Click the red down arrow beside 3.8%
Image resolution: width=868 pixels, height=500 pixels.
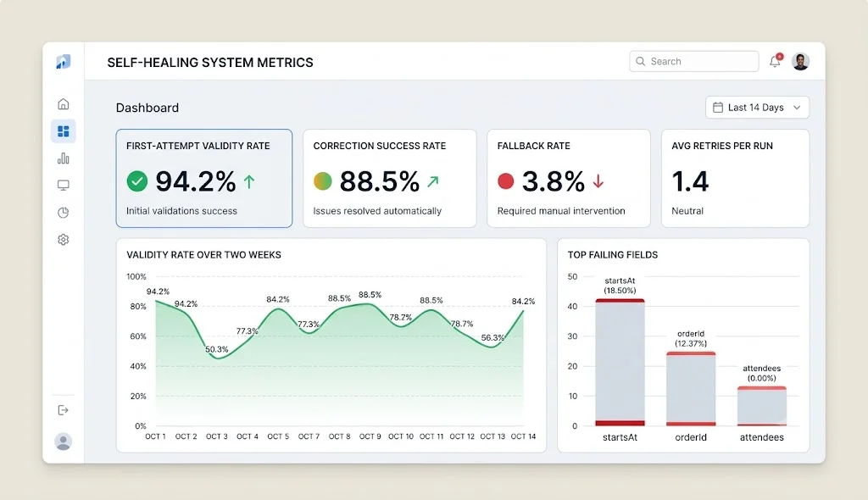(598, 181)
